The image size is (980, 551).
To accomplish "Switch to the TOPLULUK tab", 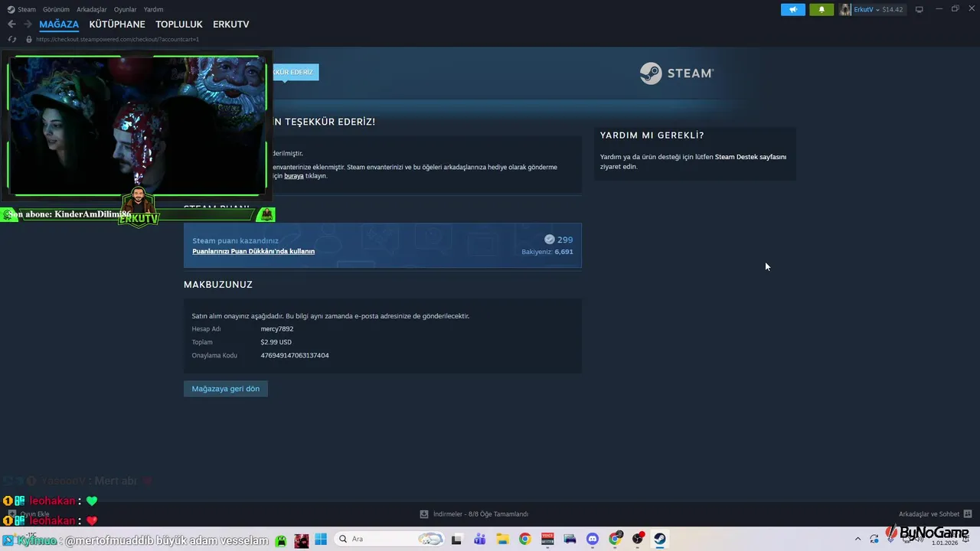I will coord(179,24).
